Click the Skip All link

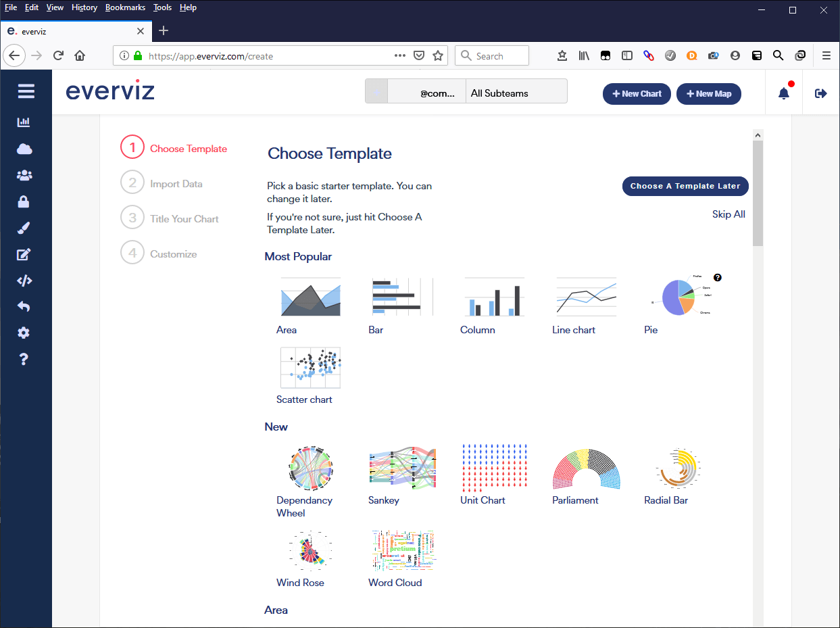[728, 214]
